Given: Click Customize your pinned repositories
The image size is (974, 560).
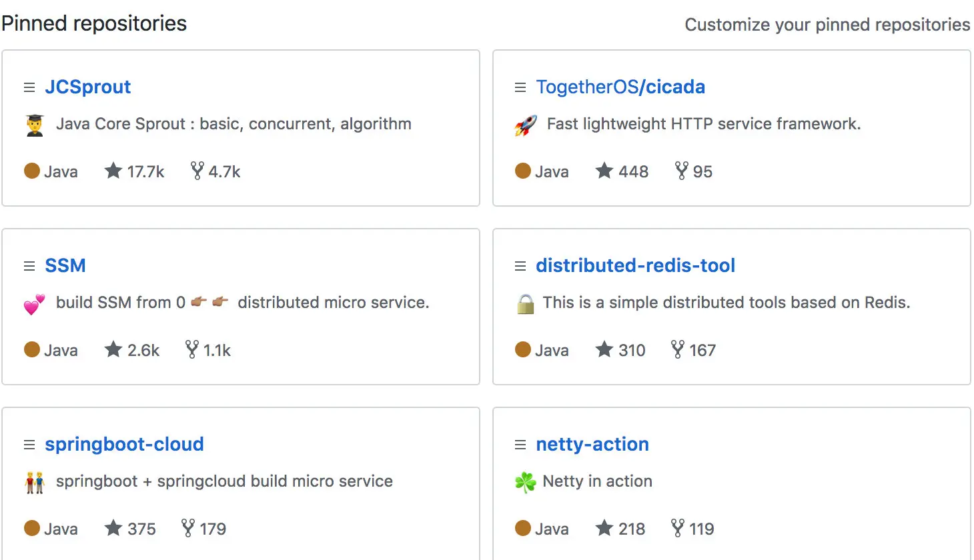Looking at the screenshot, I should [x=827, y=25].
